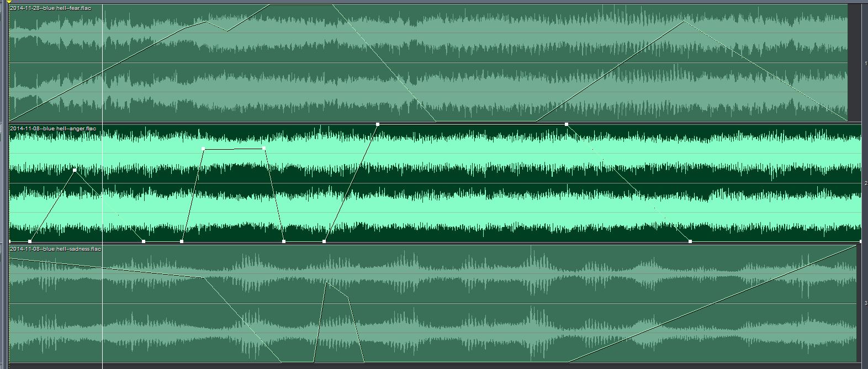
Task: Select the clip labeled 2014-11-08–blue hell–anger.flac
Action: point(435,183)
